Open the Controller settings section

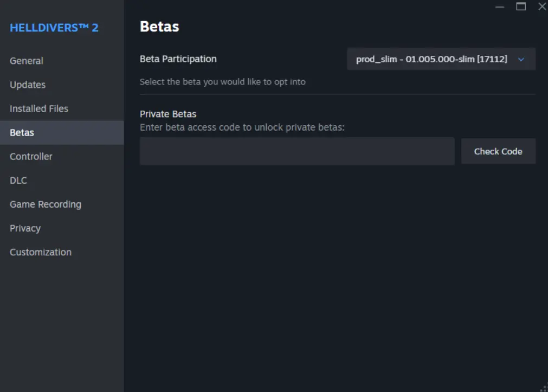click(31, 156)
